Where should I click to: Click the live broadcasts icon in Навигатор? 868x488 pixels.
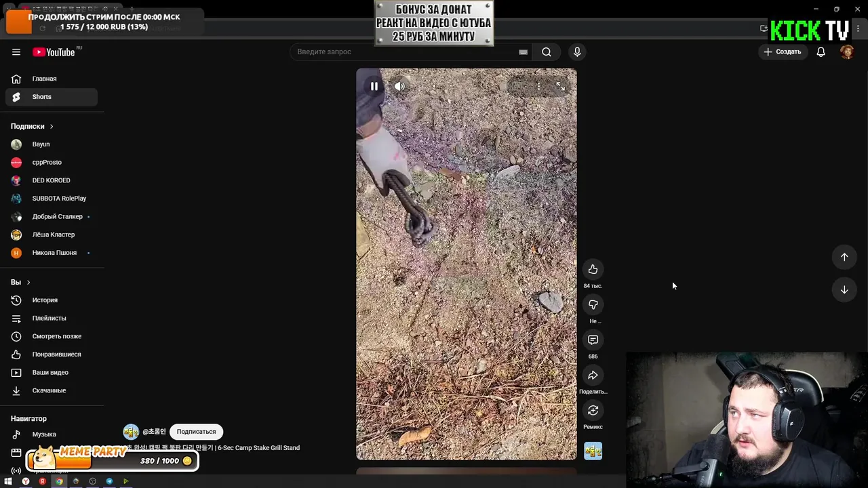tap(16, 470)
